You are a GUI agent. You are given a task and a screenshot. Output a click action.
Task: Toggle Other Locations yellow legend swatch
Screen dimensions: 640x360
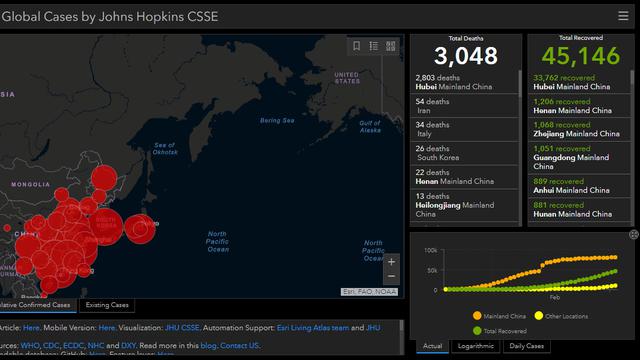539,316
